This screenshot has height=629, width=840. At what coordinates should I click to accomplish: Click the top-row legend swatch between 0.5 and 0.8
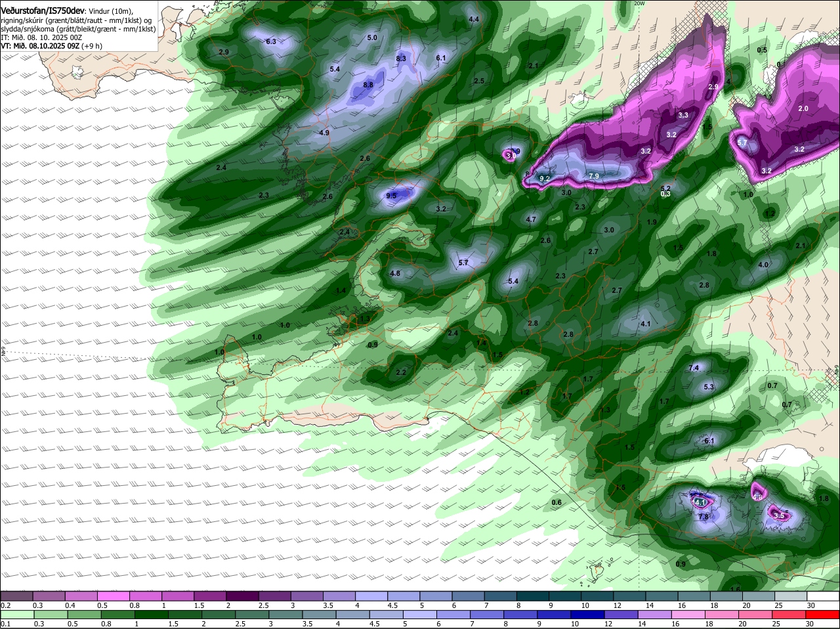tap(114, 596)
